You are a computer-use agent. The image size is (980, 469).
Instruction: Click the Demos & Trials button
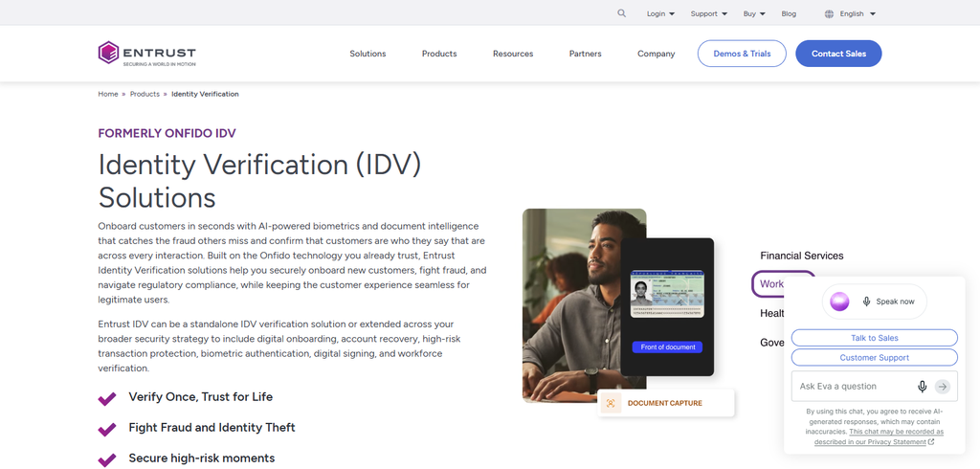pos(742,54)
